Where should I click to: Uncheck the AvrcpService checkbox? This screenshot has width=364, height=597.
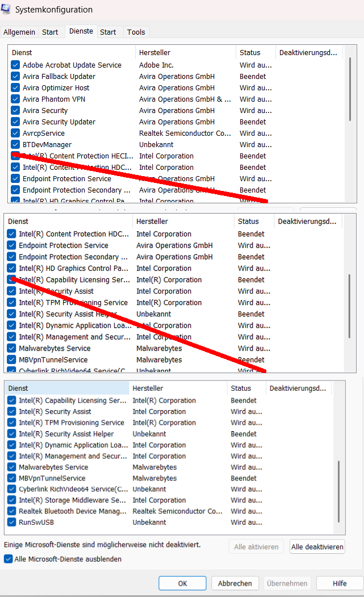tap(15, 133)
